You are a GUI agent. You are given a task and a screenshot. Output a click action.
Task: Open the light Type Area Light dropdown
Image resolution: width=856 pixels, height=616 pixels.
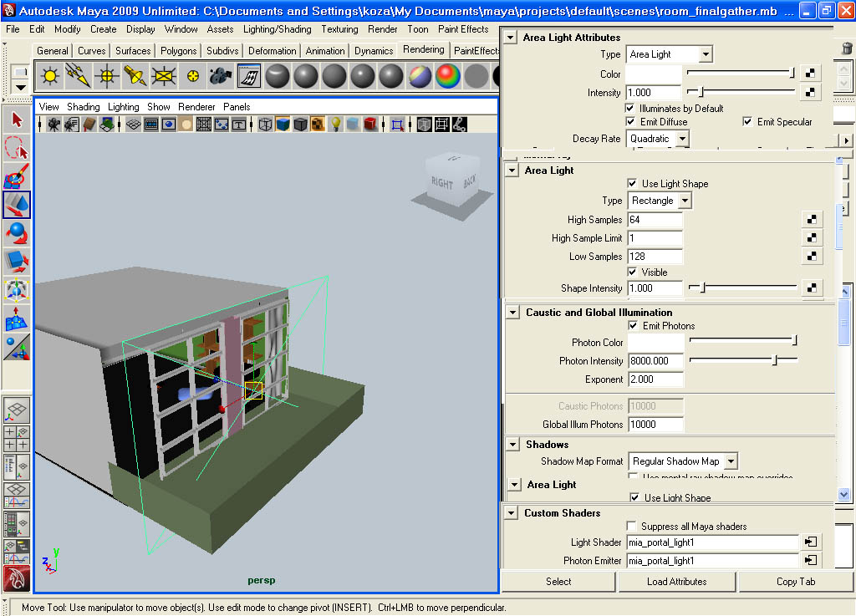pos(669,54)
